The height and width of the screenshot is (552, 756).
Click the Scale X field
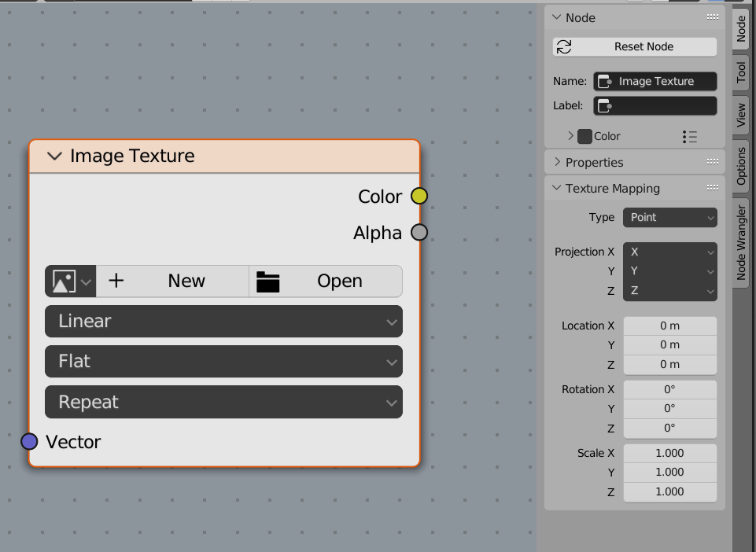tap(669, 453)
